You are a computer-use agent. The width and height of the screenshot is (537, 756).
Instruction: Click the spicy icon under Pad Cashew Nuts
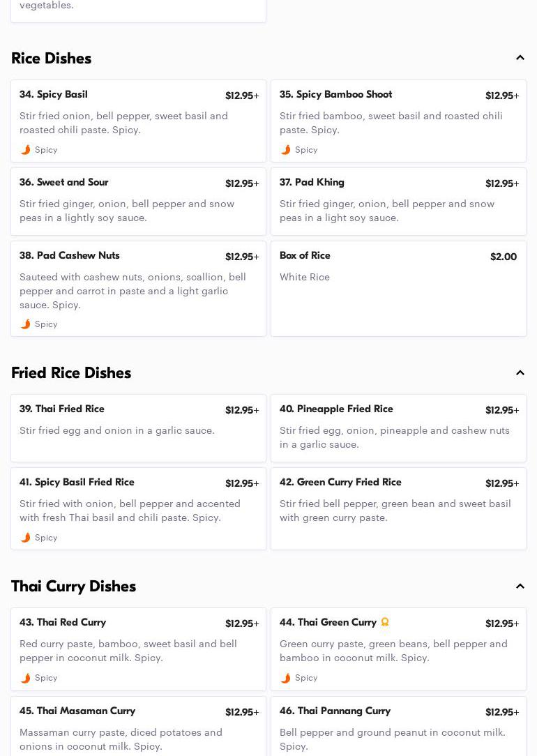[26, 324]
